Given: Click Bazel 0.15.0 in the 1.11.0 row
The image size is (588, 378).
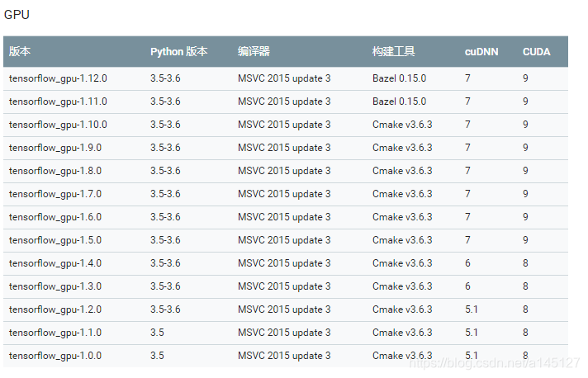Looking at the screenshot, I should pos(400,102).
